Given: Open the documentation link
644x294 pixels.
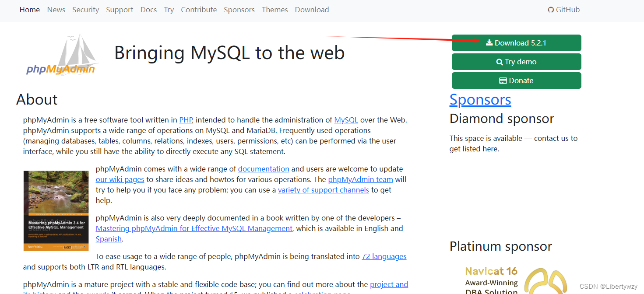Looking at the screenshot, I should pos(264,169).
